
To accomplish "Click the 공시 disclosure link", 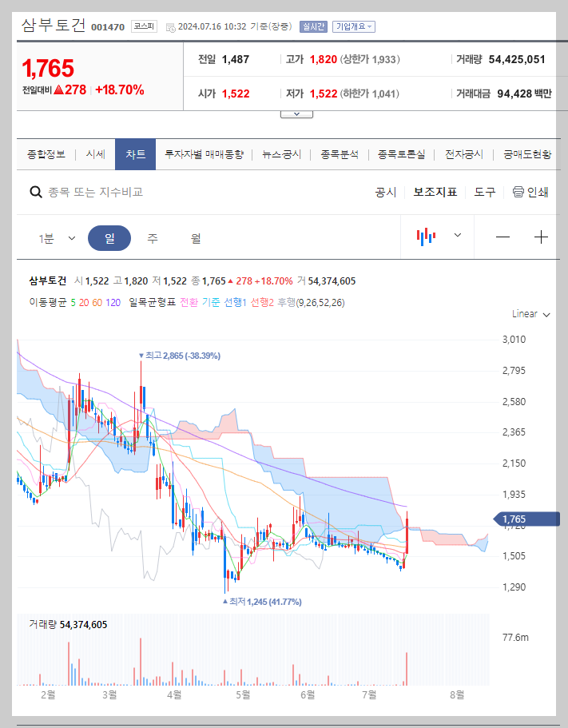I will [387, 192].
